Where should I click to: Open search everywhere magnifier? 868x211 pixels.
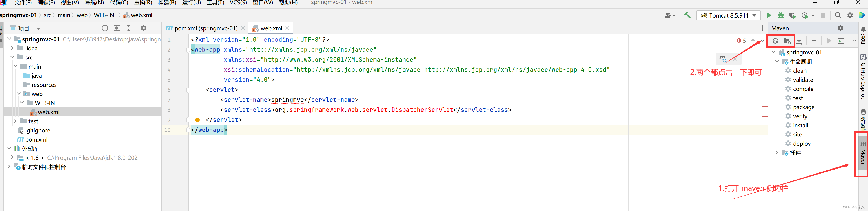pos(838,15)
